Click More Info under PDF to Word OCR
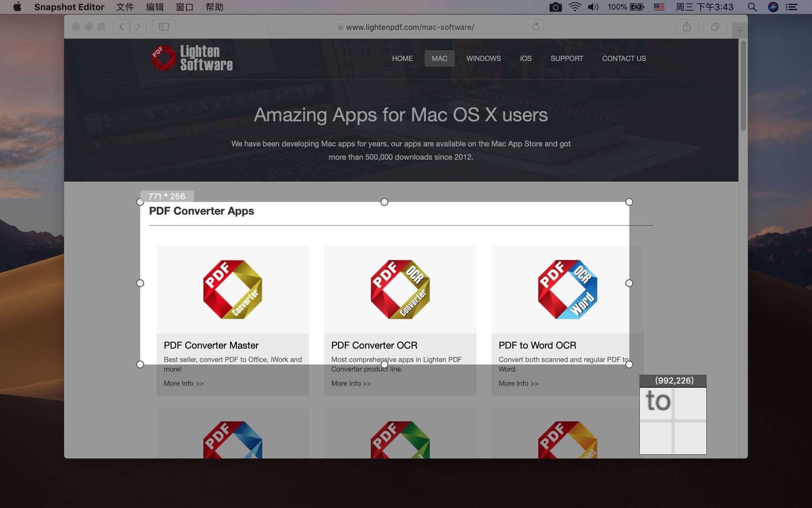812x508 pixels. point(518,383)
